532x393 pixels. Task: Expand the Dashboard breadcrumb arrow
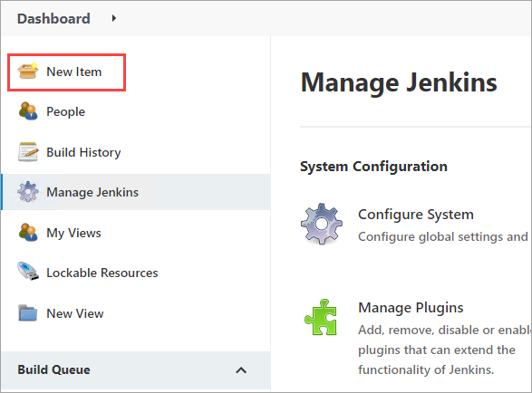[114, 18]
